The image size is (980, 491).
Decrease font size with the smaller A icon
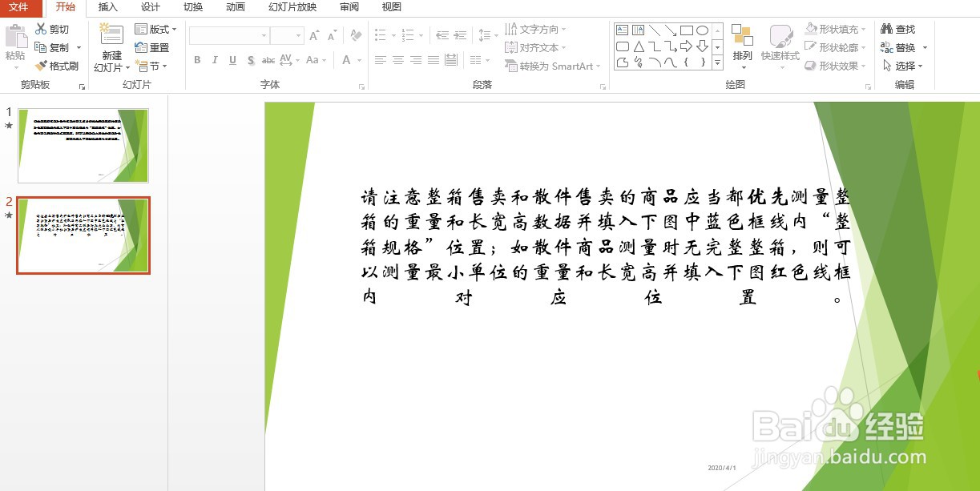click(332, 36)
